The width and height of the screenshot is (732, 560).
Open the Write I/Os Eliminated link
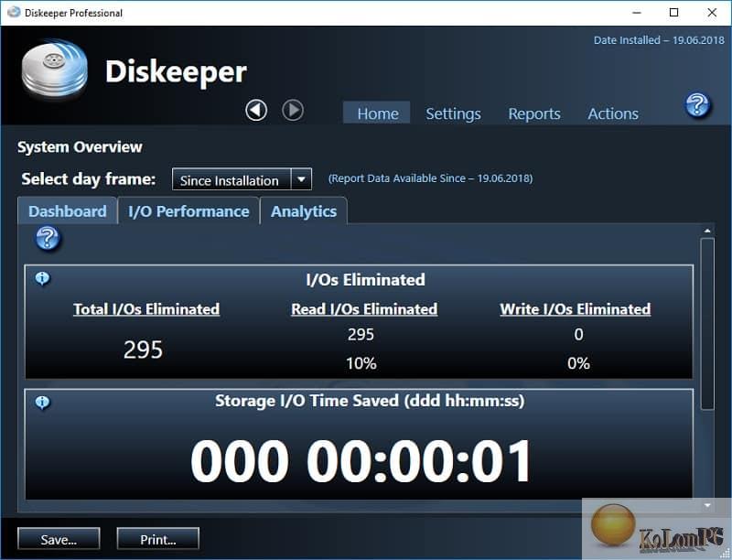point(576,309)
